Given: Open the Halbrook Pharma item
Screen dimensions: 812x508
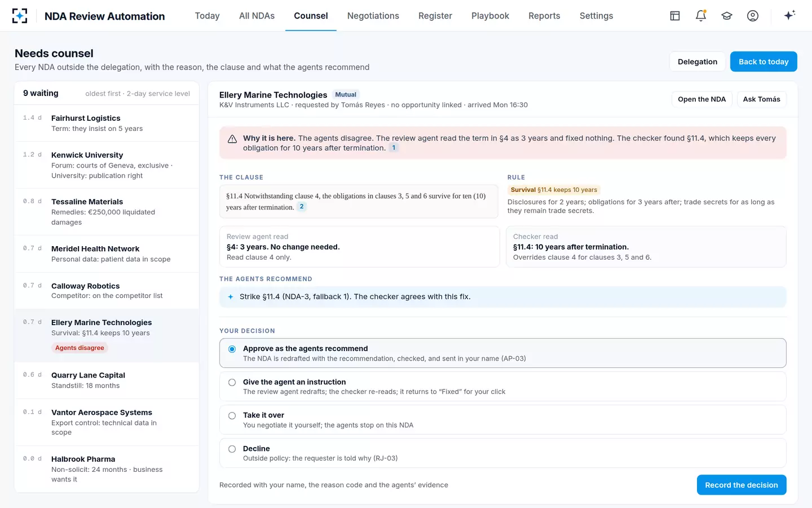Looking at the screenshot, I should pos(107,469).
